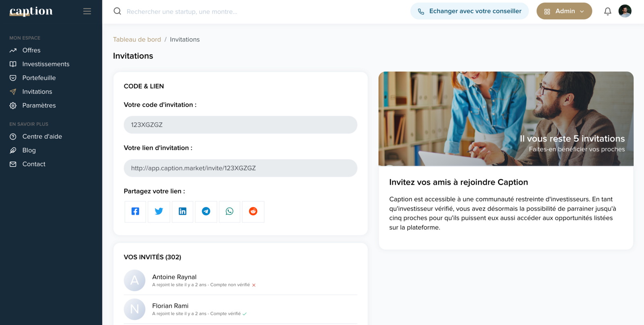Collapse sidebar with hamburger menu icon
This screenshot has width=644, height=325.
click(87, 11)
